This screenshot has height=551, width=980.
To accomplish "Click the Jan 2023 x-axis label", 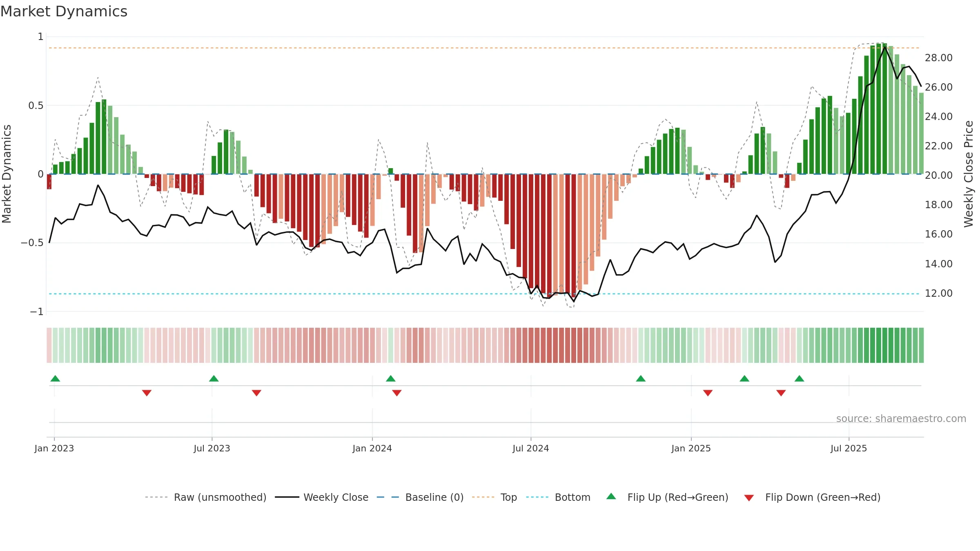I will tap(54, 448).
